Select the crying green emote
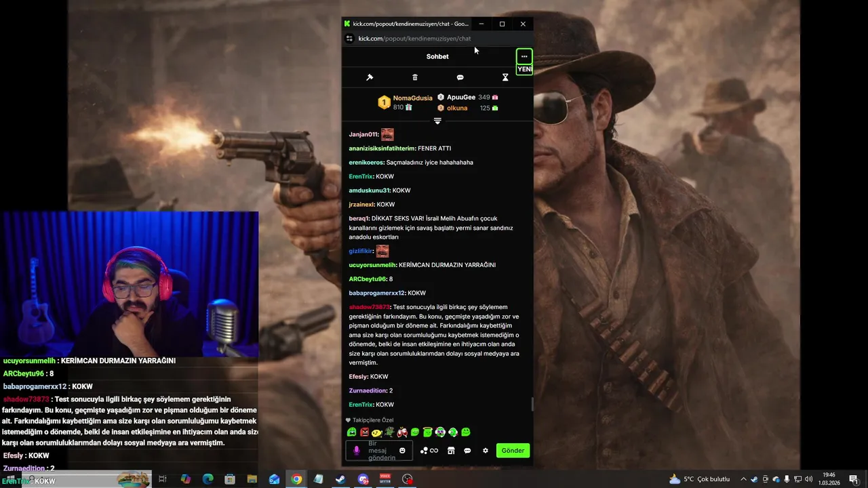 351,432
